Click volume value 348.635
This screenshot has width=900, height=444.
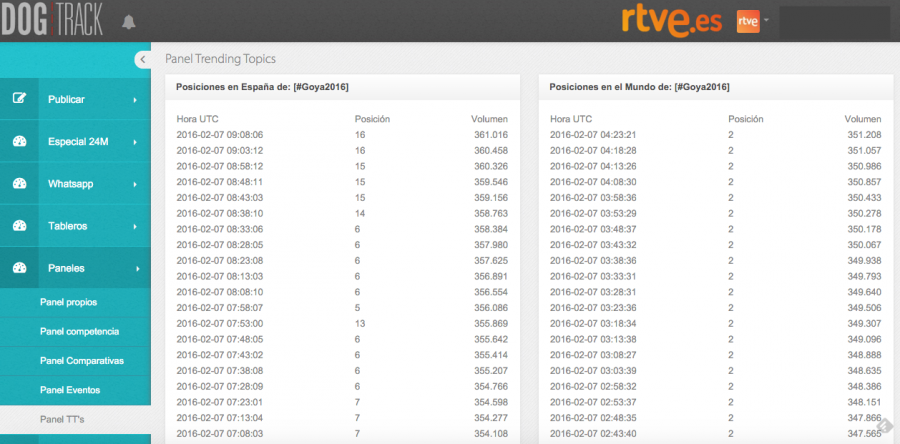point(864,371)
